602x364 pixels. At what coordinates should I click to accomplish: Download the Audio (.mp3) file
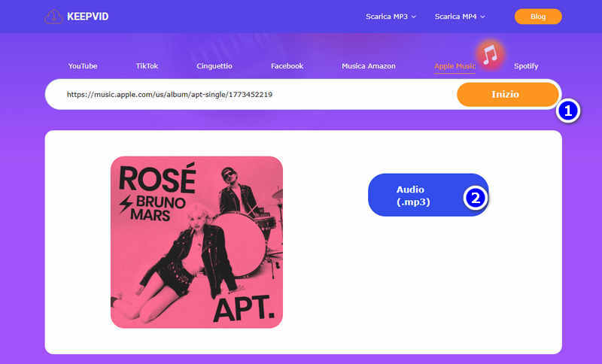[428, 195]
